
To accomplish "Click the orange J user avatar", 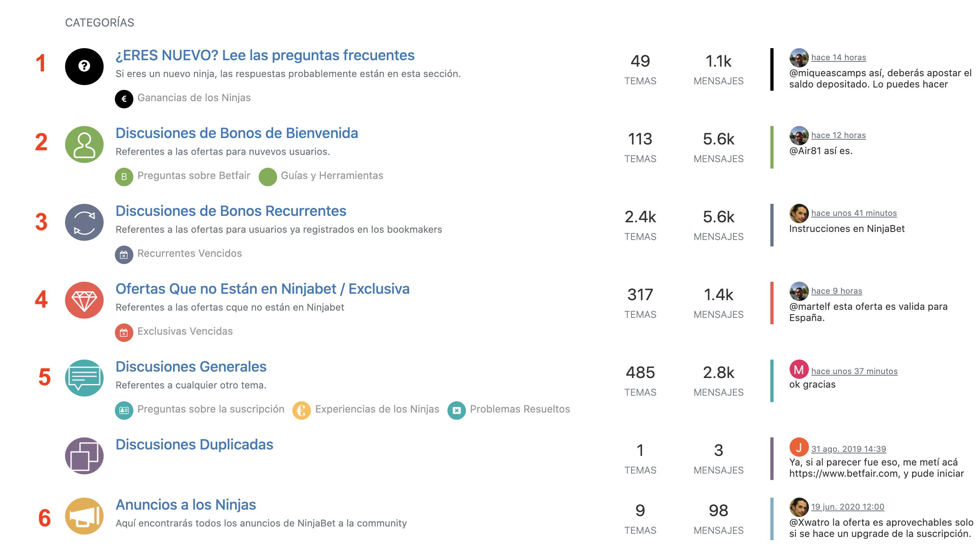I will pyautogui.click(x=799, y=447).
